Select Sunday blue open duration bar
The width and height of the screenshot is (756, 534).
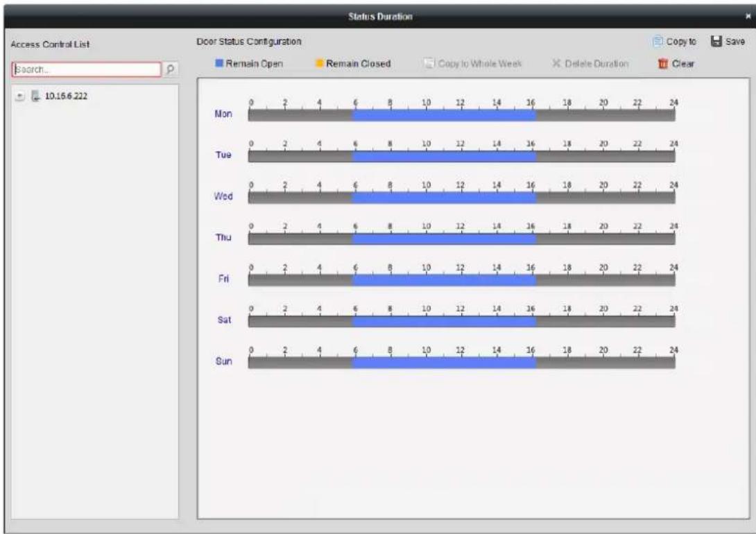(444, 363)
